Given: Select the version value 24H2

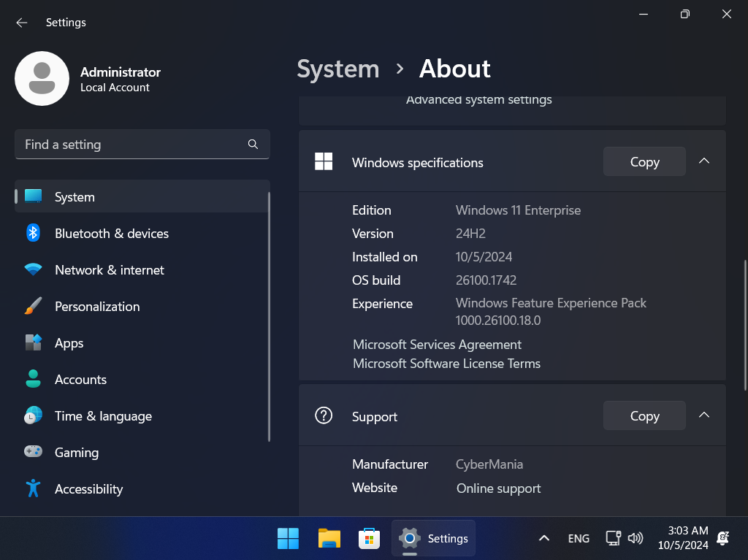Looking at the screenshot, I should pyautogui.click(x=470, y=234).
